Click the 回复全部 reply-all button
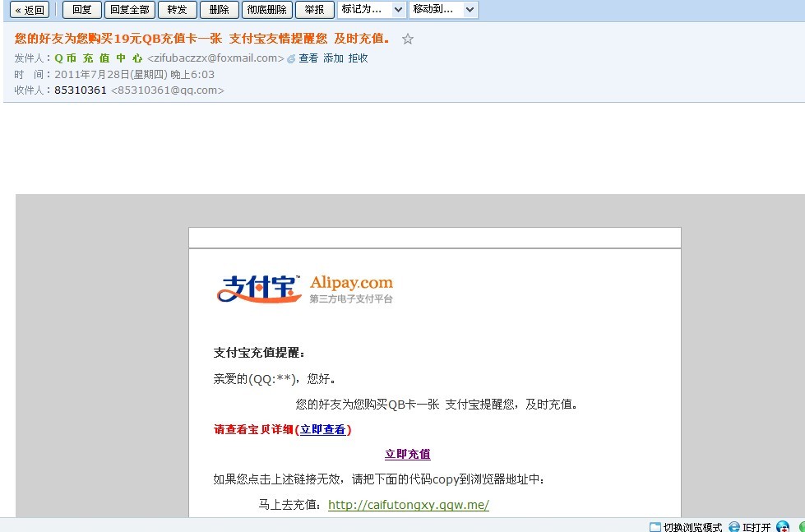The width and height of the screenshot is (805, 532). tap(129, 10)
